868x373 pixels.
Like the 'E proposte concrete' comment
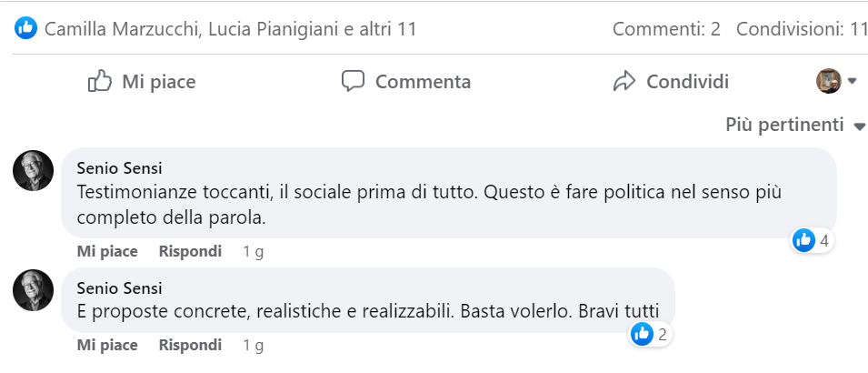click(x=107, y=346)
